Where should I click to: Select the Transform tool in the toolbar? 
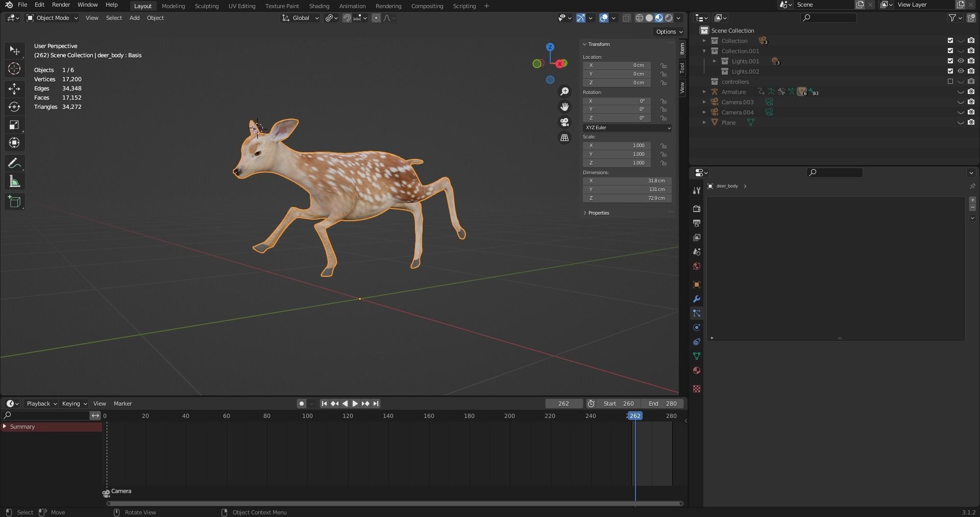point(14,143)
